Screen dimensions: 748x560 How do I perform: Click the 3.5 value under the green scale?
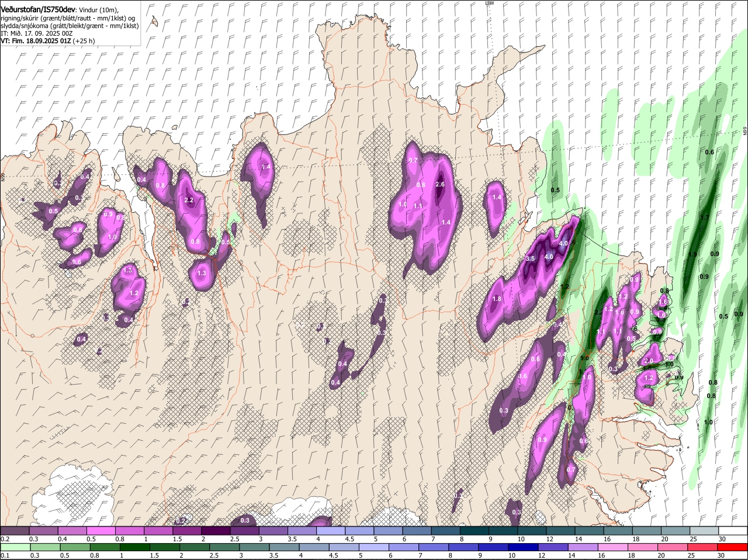coord(274,555)
